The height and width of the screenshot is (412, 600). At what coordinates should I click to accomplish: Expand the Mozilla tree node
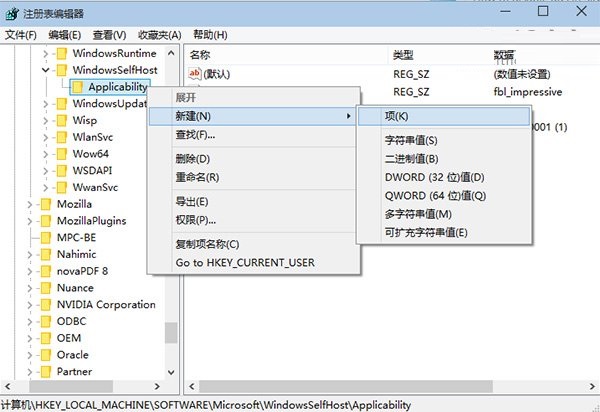[30, 204]
